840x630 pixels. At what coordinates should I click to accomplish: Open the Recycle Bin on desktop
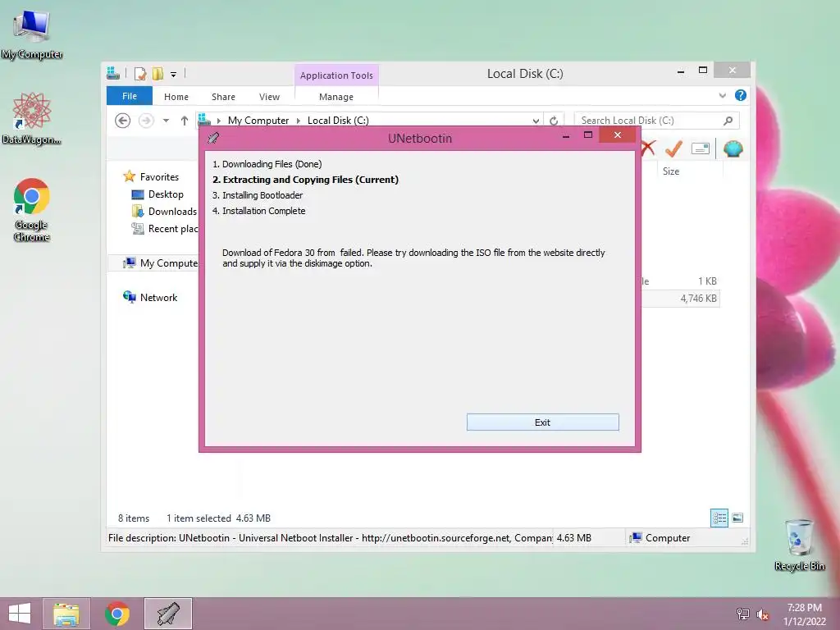click(799, 545)
